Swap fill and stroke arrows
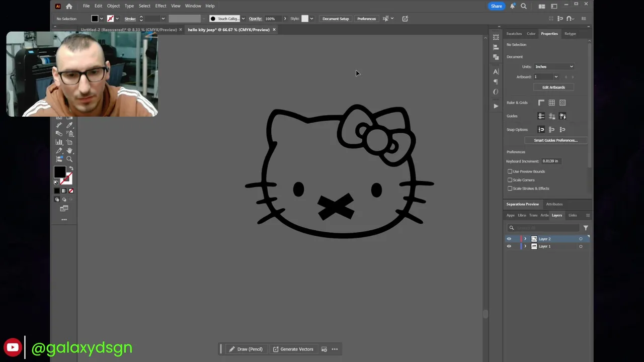The width and height of the screenshot is (644, 362). [71, 168]
